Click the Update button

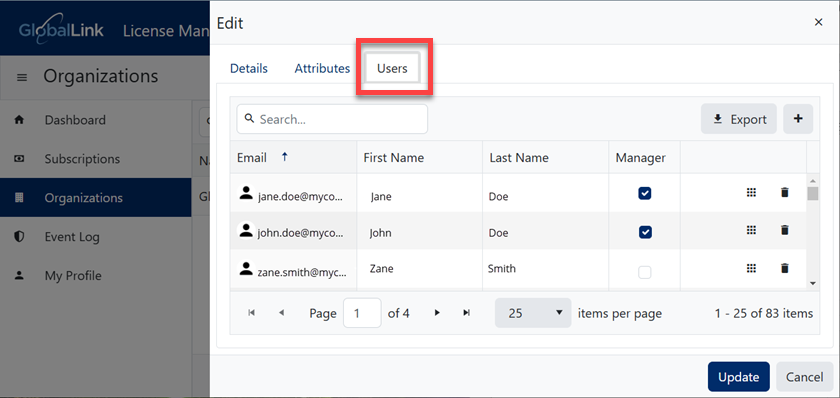pos(738,377)
